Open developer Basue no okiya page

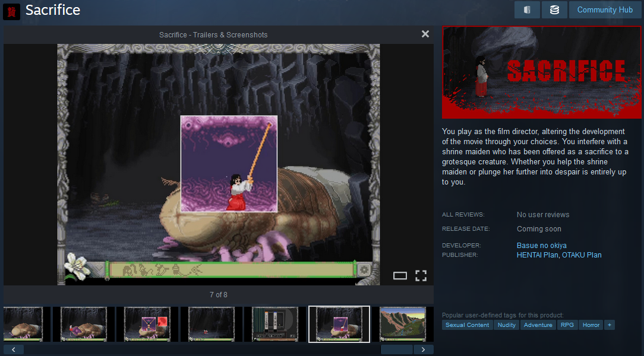pyautogui.click(x=541, y=245)
